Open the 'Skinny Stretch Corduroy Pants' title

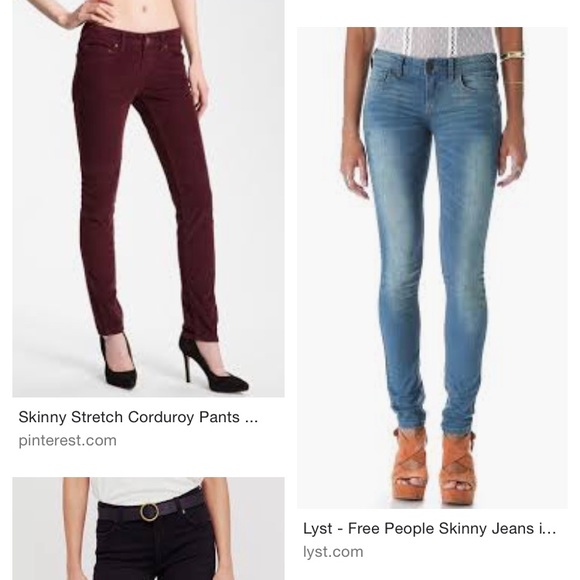138,417
